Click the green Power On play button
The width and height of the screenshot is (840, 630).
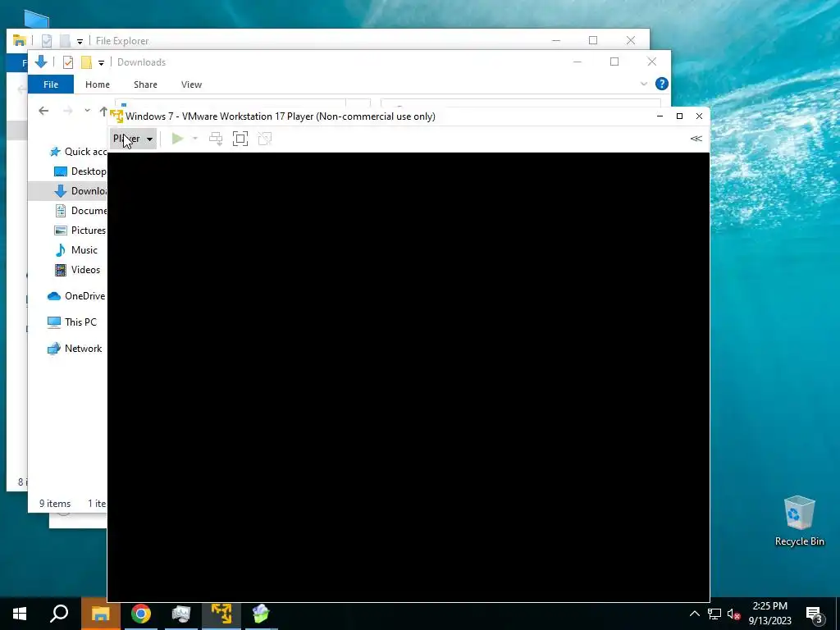coord(177,139)
